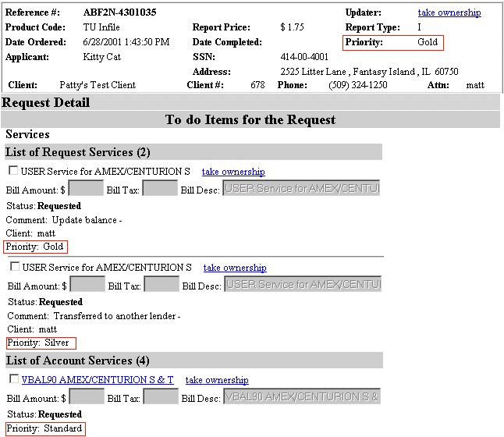Focus Bill Tax field for Update balance service

click(x=160, y=188)
